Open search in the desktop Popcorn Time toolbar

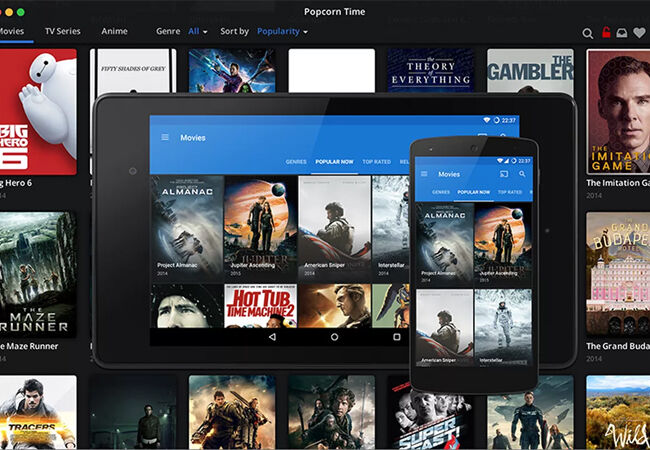587,33
